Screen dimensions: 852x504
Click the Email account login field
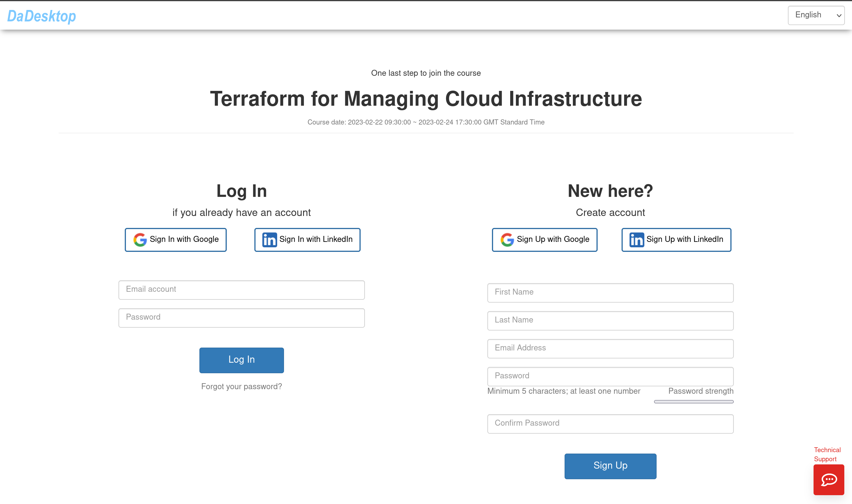[242, 290]
